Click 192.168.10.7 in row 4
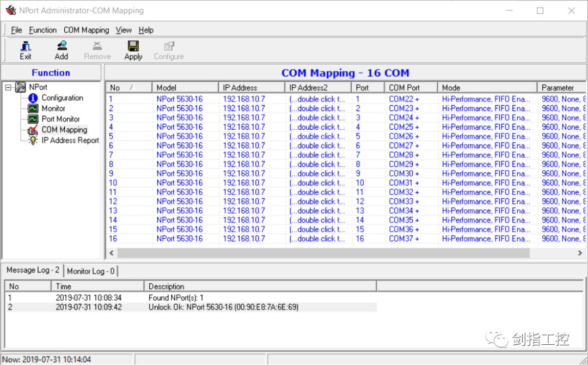This screenshot has height=365, width=588. tap(244, 127)
